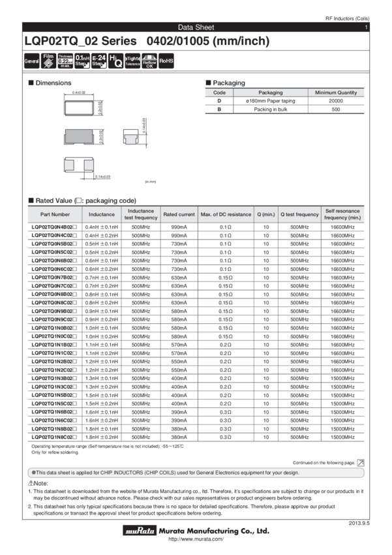Click packaging code 'D' in Packaging table

point(219,101)
